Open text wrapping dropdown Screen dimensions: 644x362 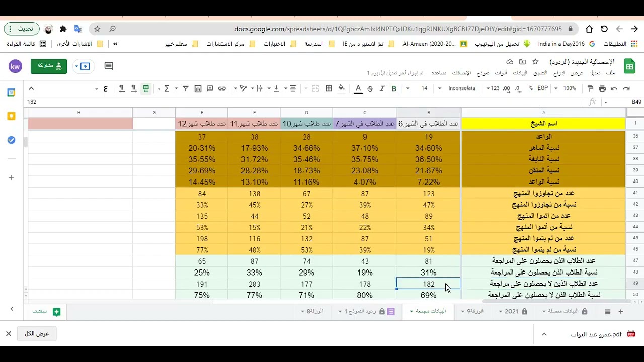(257, 88)
